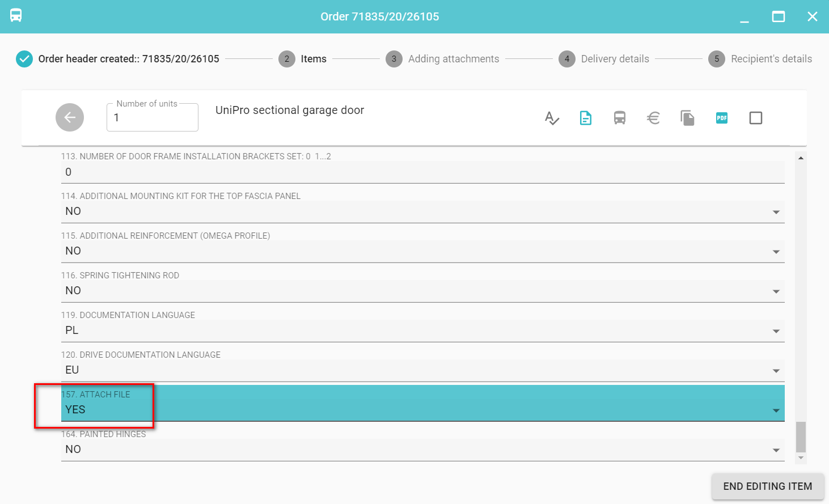Viewport: 829px width, 504px height.
Task: Open the document notes icon
Action: 586,118
